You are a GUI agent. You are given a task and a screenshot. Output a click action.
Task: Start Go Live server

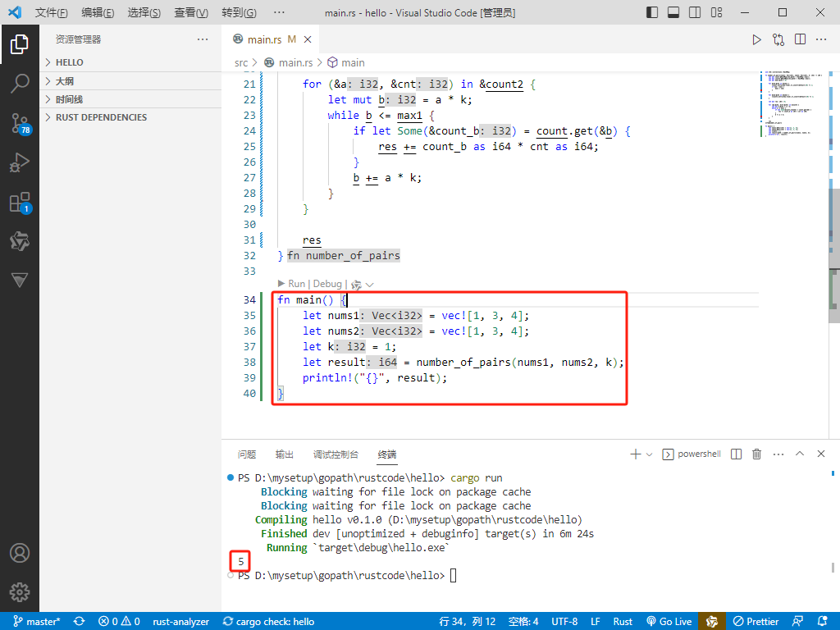(669, 622)
